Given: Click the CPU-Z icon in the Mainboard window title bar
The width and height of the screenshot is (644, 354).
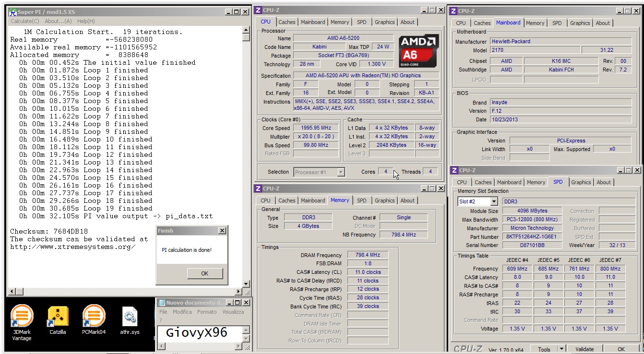Looking at the screenshot, I should [x=453, y=11].
